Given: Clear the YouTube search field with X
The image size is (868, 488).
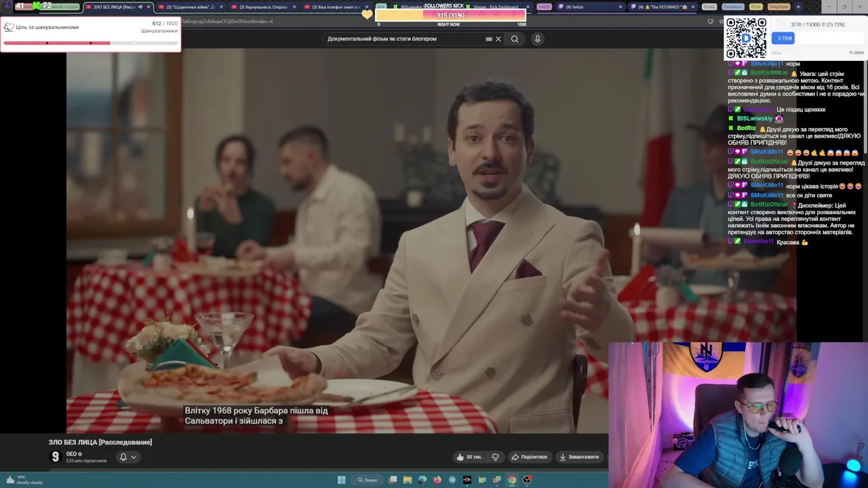Looking at the screenshot, I should (498, 39).
